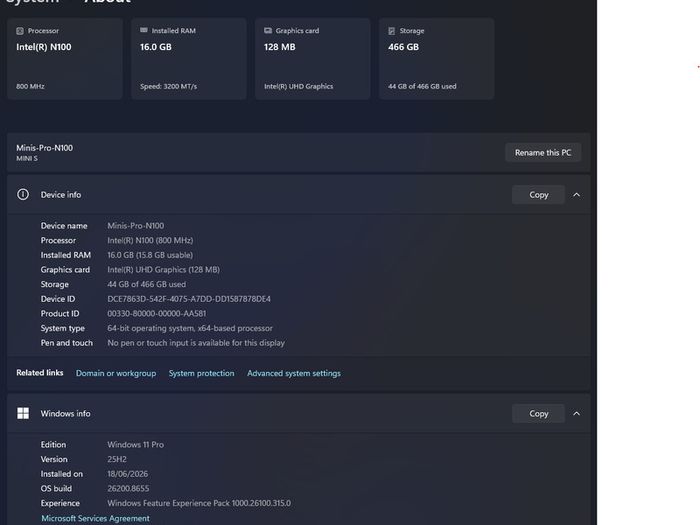This screenshot has width=700, height=525.
Task: Select the Product ID value 00330-80000
Action: 157,314
